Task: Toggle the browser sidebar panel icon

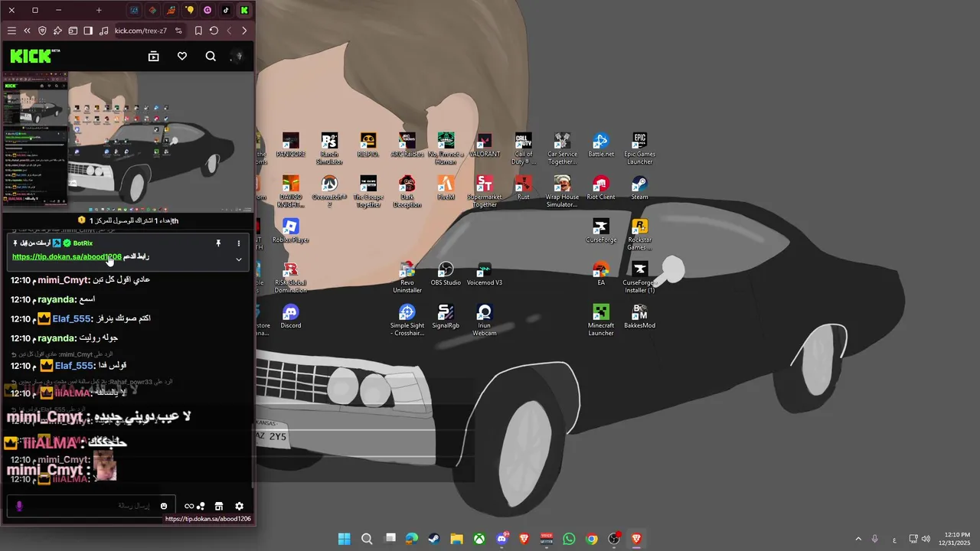Action: (x=88, y=31)
